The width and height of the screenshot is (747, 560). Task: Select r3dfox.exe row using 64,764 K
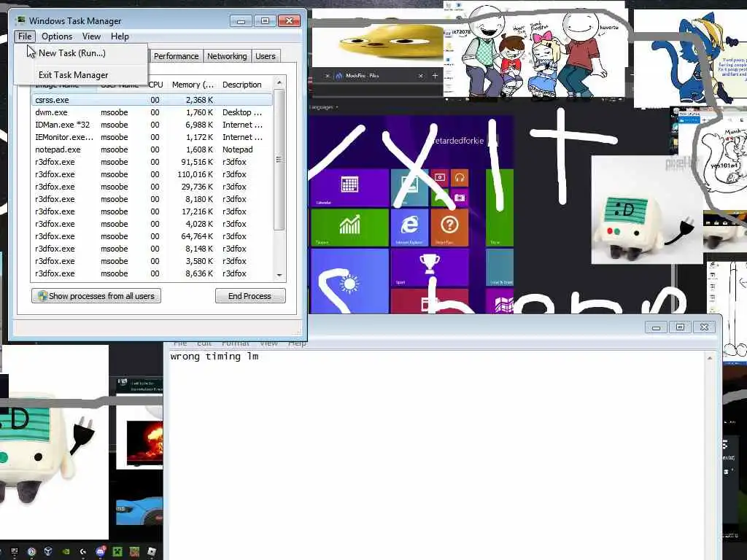[152, 236]
